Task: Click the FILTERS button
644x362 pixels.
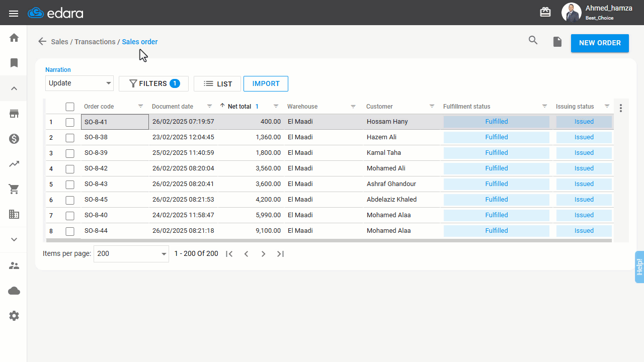Action: pos(153,83)
